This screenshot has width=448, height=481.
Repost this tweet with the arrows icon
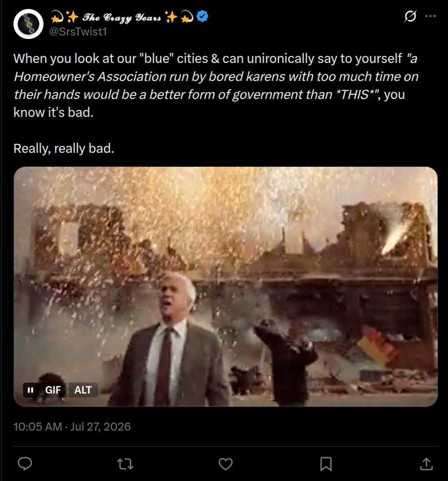pyautogui.click(x=125, y=464)
